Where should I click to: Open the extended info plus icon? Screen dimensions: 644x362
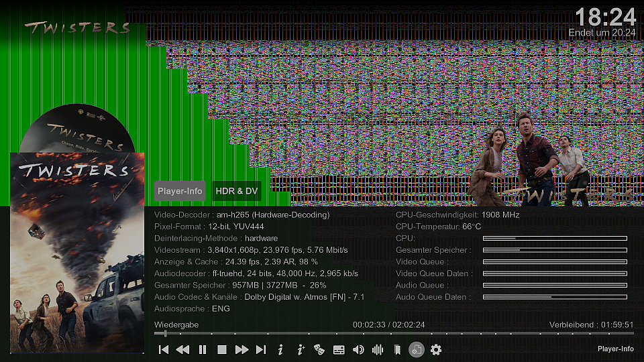point(301,350)
